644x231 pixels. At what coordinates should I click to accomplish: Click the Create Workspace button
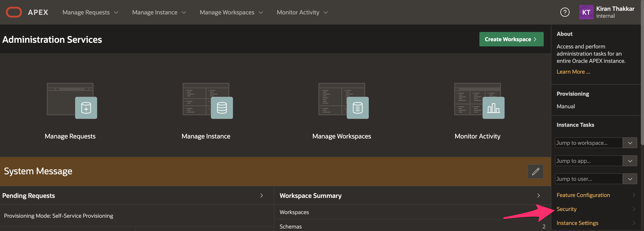(x=511, y=39)
